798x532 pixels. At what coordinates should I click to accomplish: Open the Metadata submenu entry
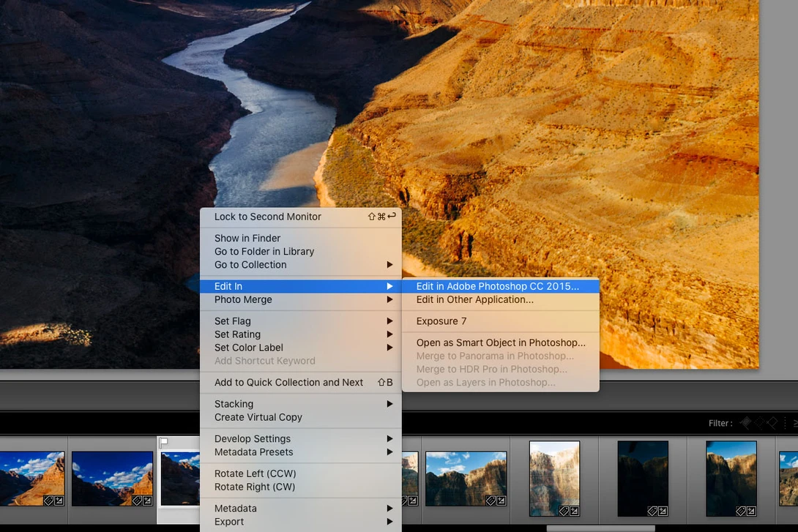click(301, 508)
